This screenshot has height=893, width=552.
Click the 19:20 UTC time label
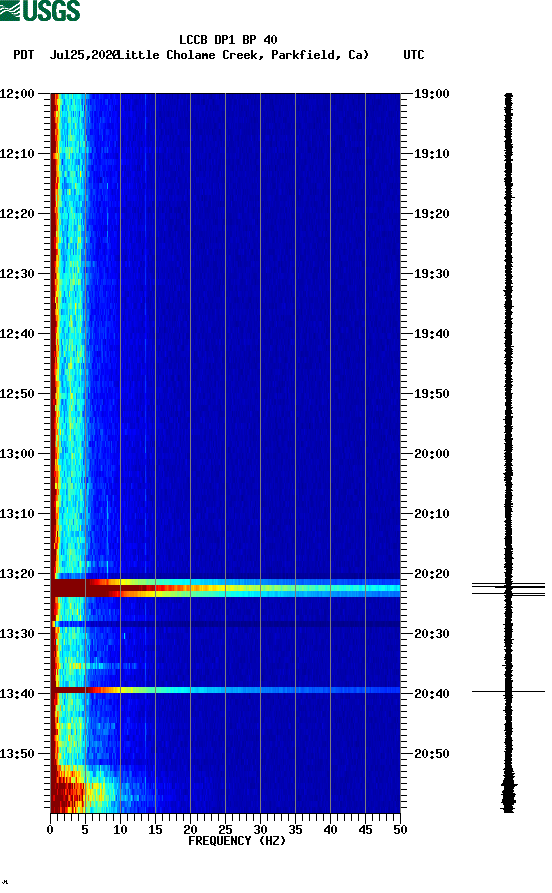pos(431,214)
